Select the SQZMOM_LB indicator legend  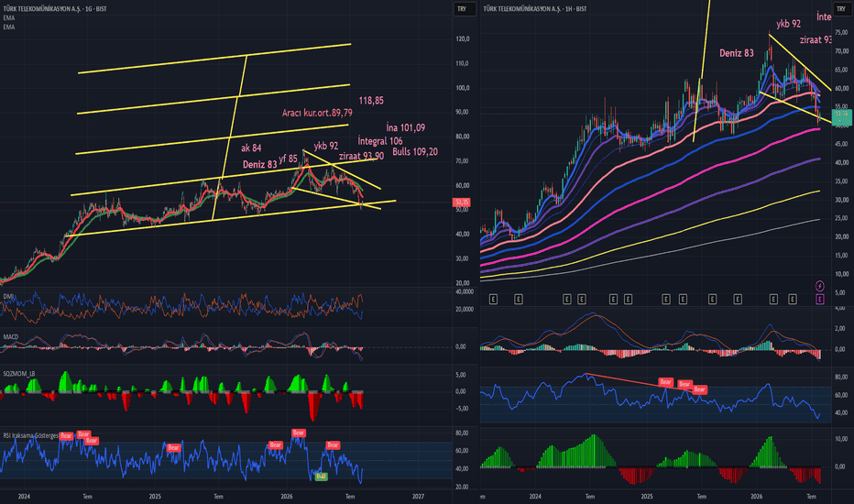[19, 374]
